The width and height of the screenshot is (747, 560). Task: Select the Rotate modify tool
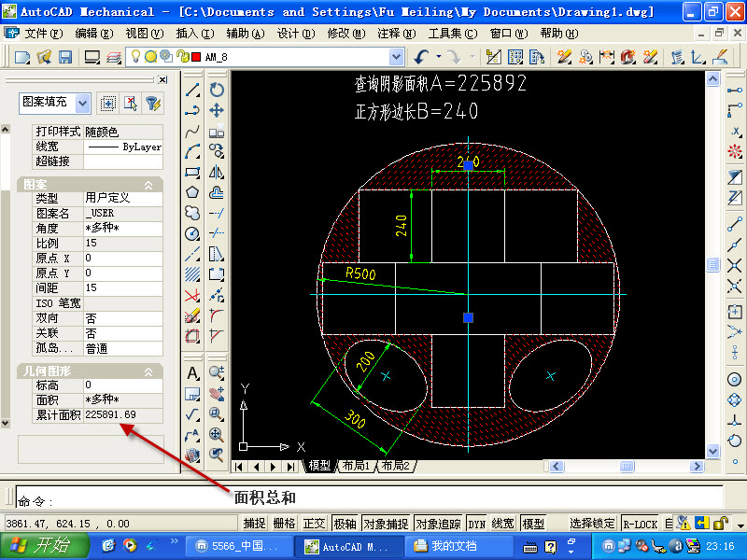click(217, 90)
